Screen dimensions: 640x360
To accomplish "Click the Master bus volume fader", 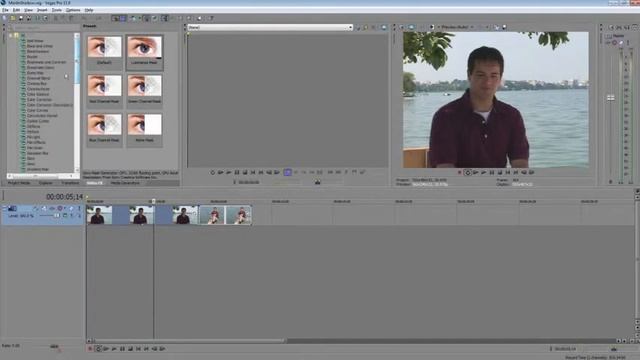I will coord(611,98).
